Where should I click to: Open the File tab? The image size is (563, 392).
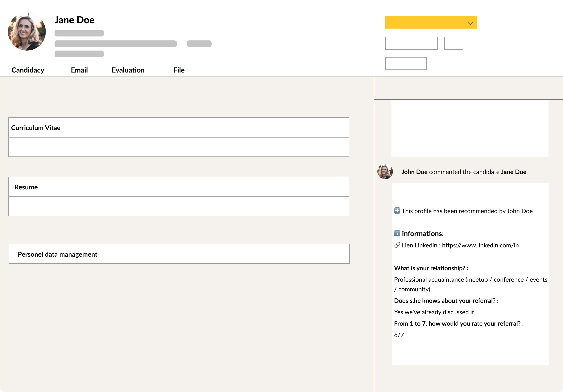[179, 70]
